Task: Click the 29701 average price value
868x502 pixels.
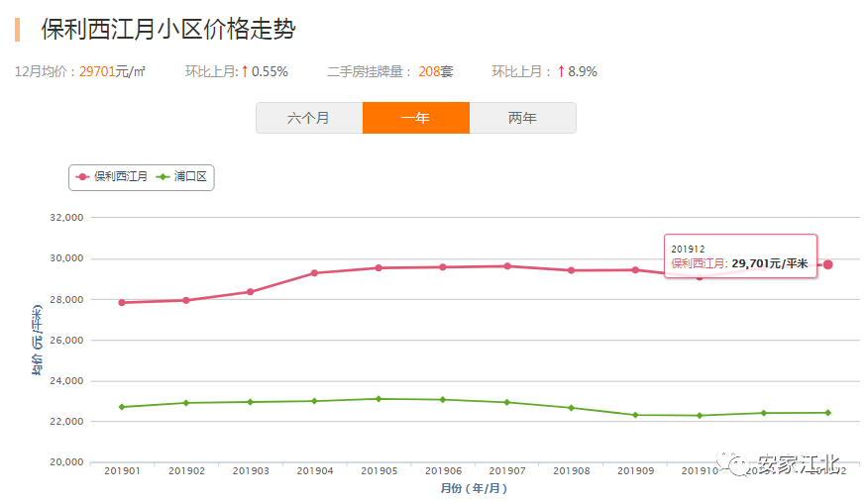Action: (97, 71)
